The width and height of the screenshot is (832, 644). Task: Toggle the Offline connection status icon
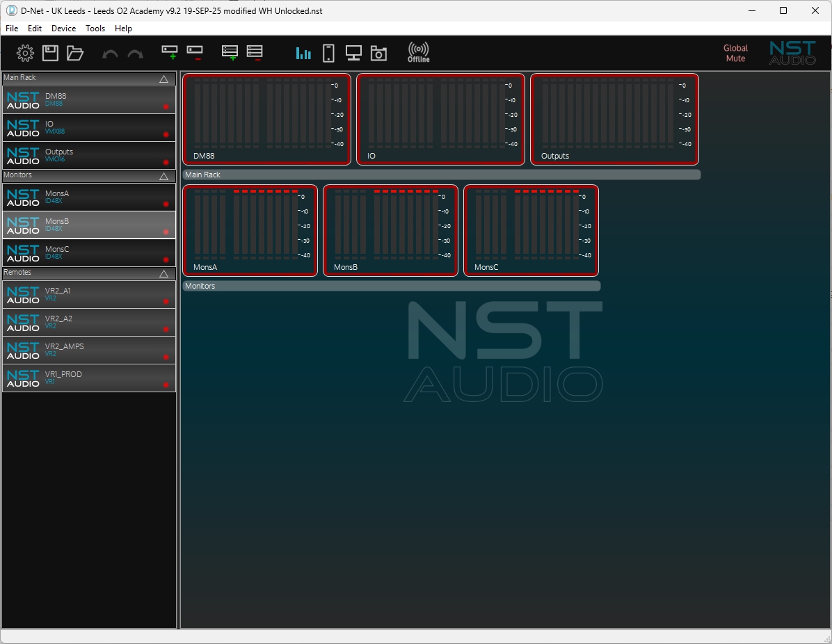point(418,53)
